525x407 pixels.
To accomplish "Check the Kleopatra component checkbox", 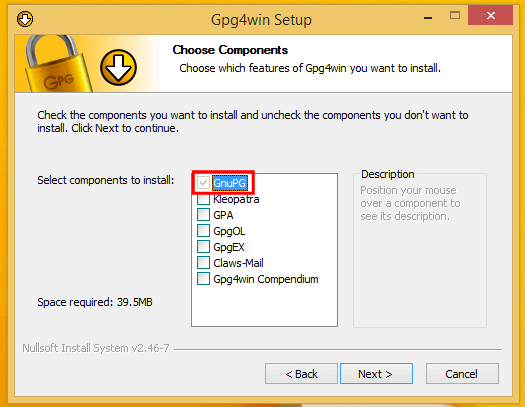I will pyautogui.click(x=203, y=199).
